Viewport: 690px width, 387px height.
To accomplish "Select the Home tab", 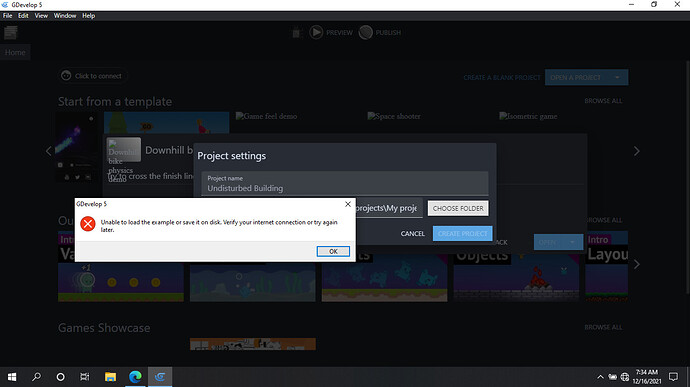I will (15, 52).
